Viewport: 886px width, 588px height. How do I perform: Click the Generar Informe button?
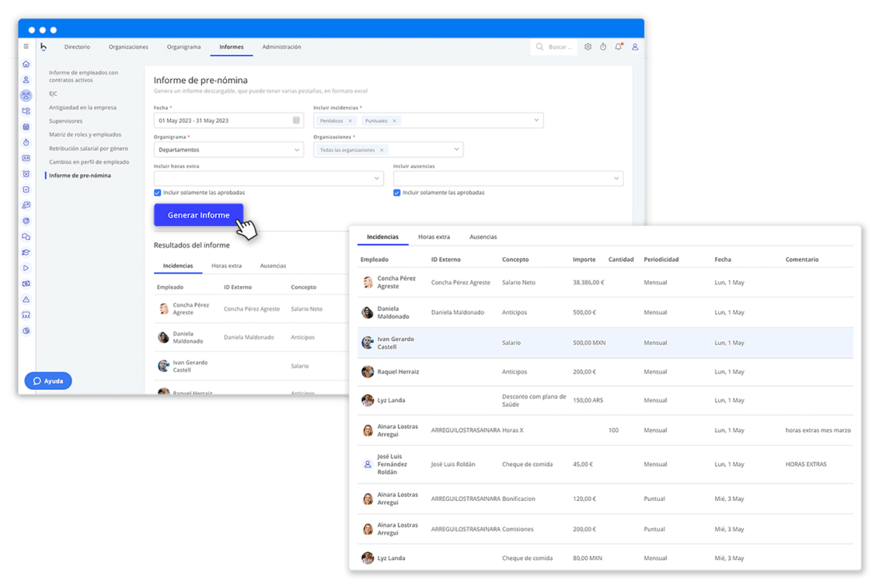point(198,215)
